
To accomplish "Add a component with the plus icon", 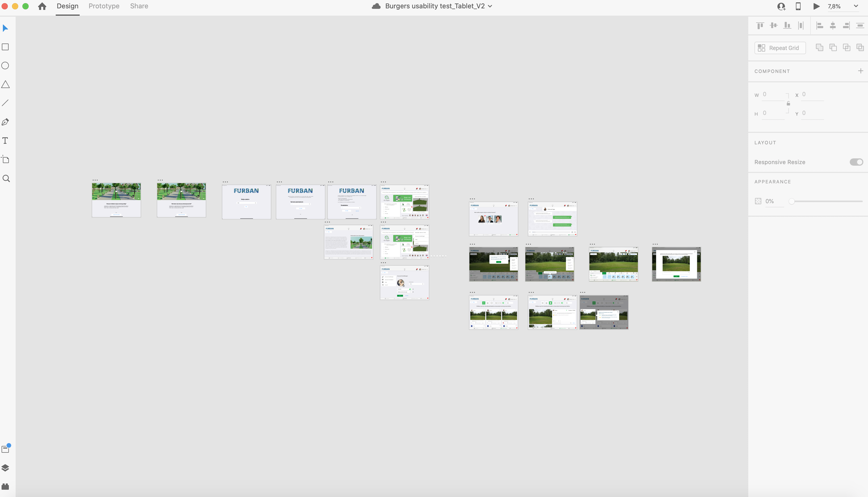I will tap(860, 71).
